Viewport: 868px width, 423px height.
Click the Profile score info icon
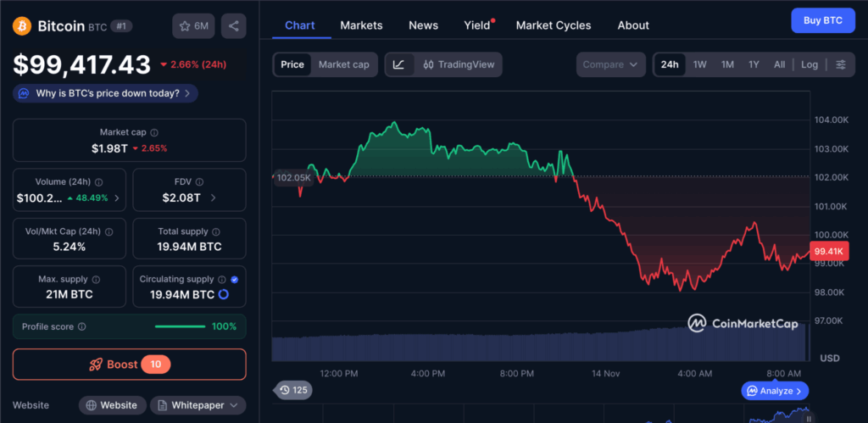pos(81,326)
